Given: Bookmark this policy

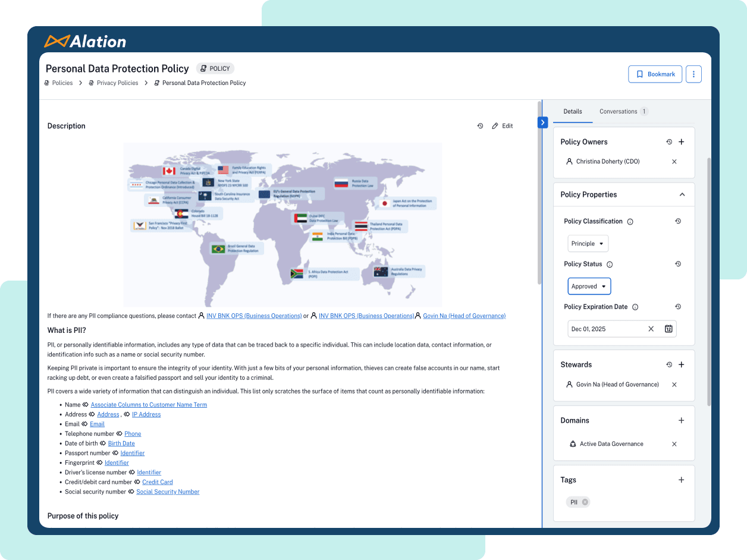Looking at the screenshot, I should click(x=655, y=74).
